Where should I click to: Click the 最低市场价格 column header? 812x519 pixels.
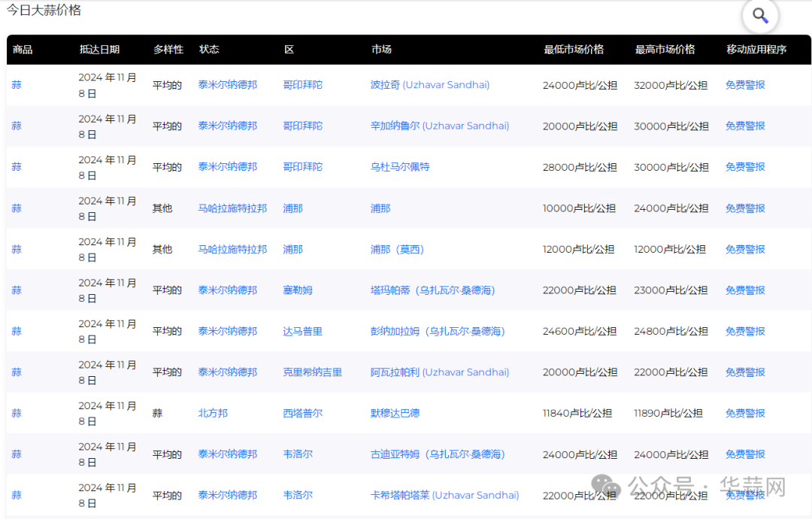pyautogui.click(x=574, y=49)
